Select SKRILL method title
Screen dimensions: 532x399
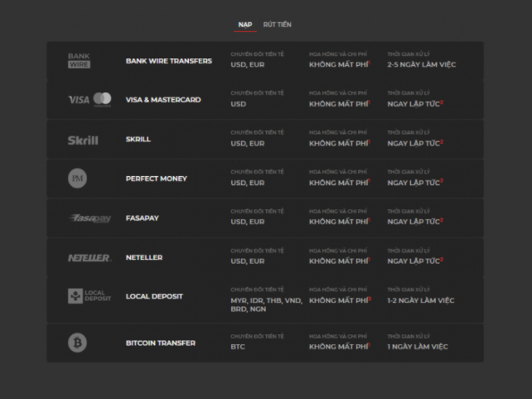tap(138, 139)
